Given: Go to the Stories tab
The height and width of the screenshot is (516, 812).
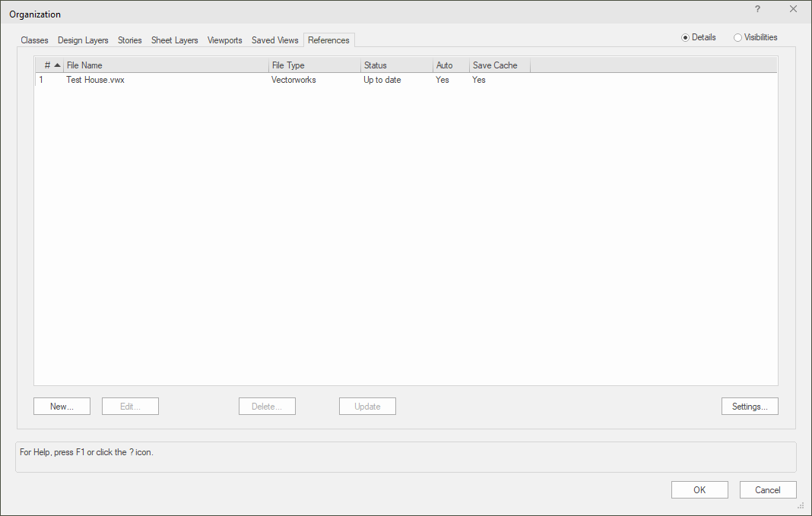Looking at the screenshot, I should point(129,40).
